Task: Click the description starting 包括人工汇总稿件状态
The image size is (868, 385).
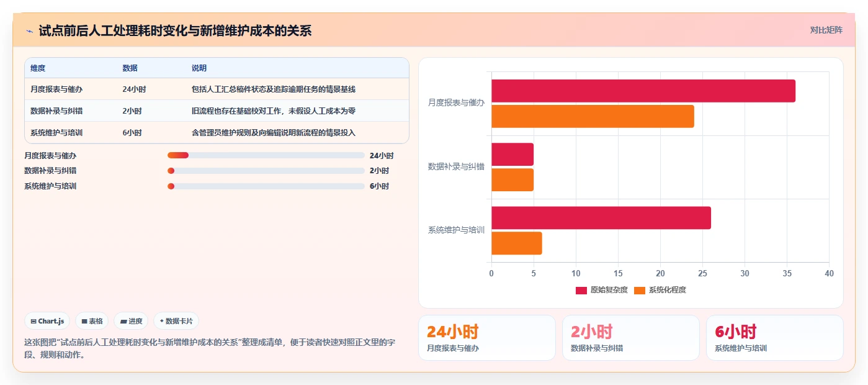Action: tap(274, 89)
